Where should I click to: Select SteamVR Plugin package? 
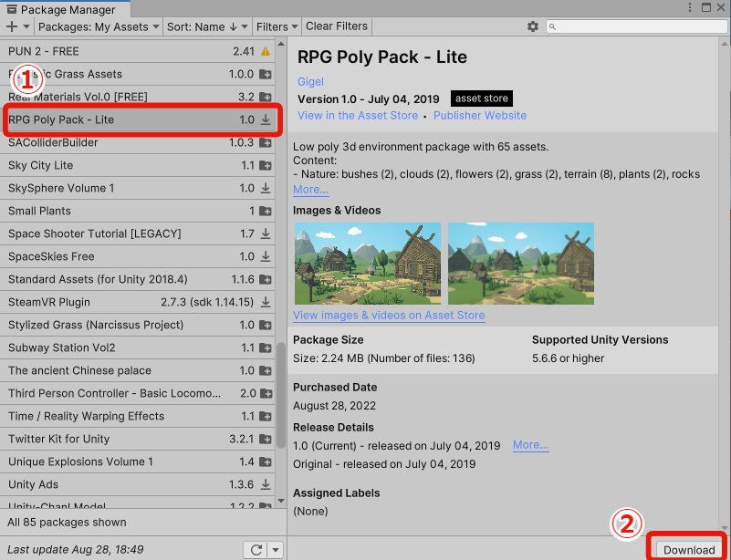pyautogui.click(x=138, y=303)
